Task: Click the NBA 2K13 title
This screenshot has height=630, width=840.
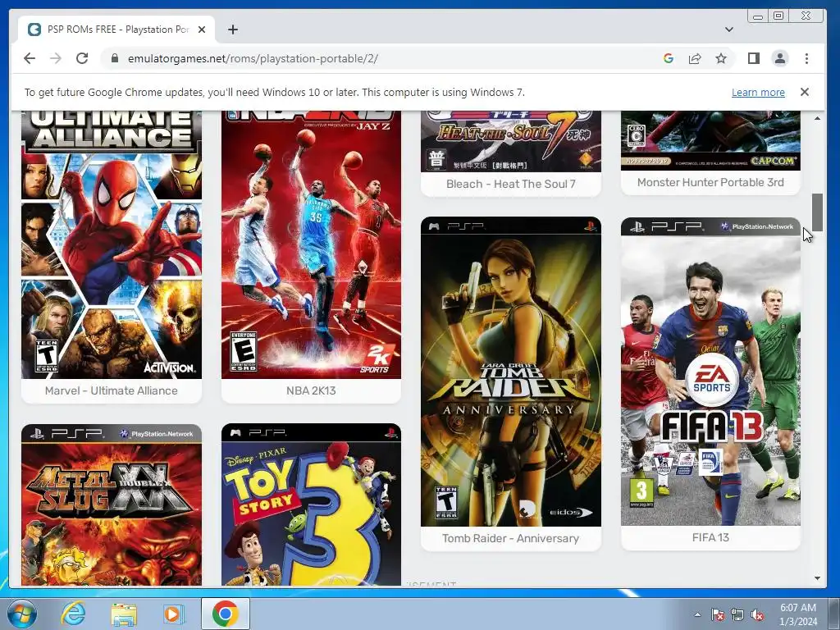Action: tap(311, 390)
